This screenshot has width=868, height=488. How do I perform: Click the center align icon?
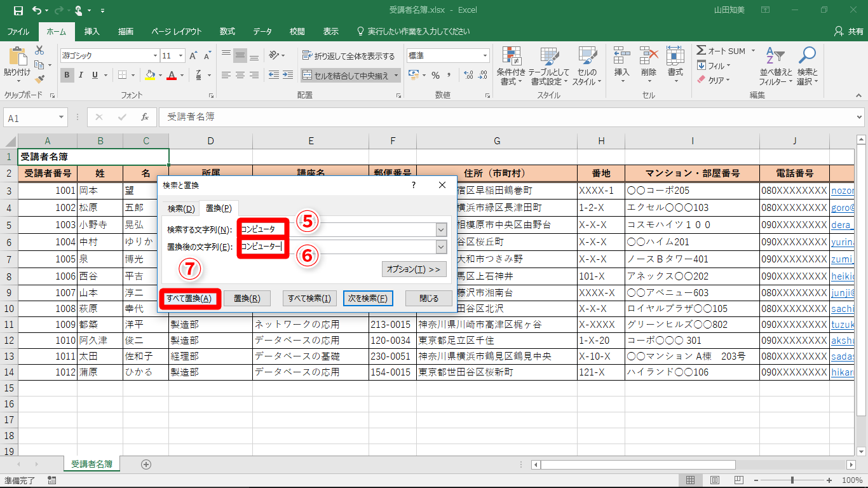point(240,75)
